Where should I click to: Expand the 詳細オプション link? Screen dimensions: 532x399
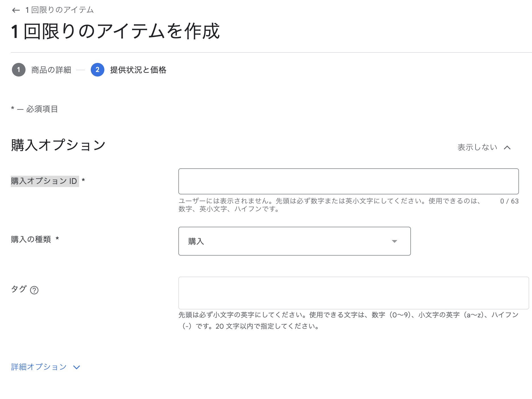(39, 367)
